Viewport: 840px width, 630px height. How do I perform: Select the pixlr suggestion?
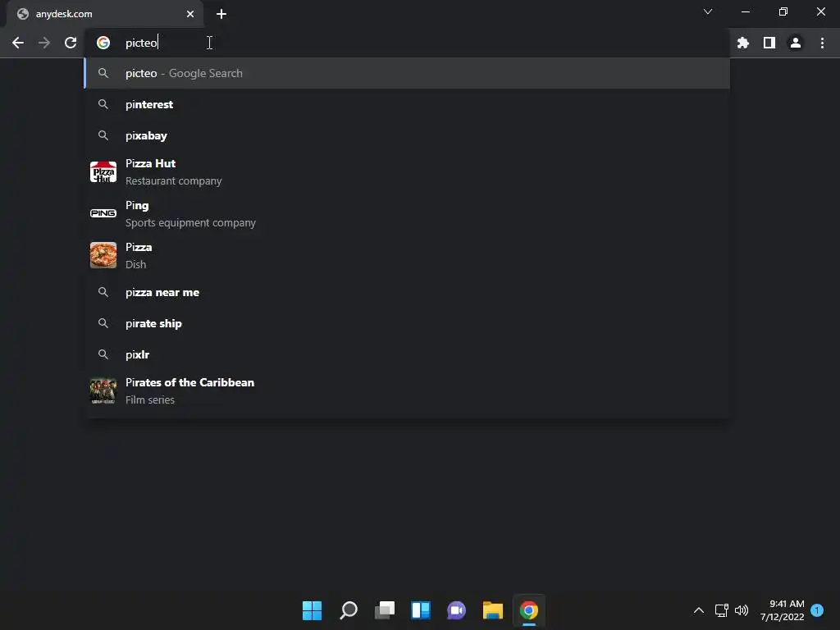(x=407, y=354)
